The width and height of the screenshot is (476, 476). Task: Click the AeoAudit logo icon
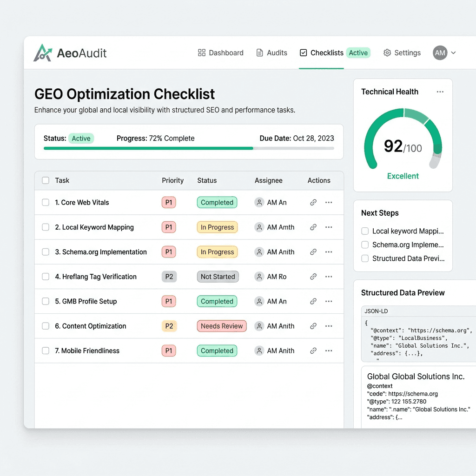point(43,53)
